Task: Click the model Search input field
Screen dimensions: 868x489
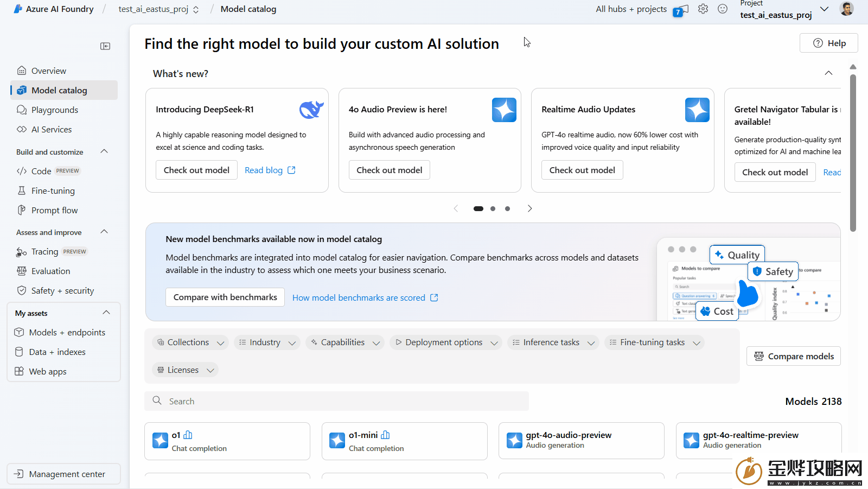Action: point(337,401)
